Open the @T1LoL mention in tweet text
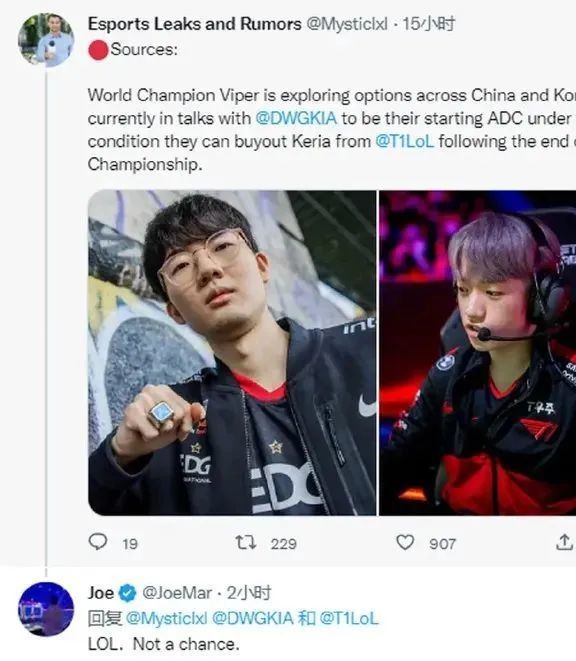The image size is (576, 661). [404, 141]
